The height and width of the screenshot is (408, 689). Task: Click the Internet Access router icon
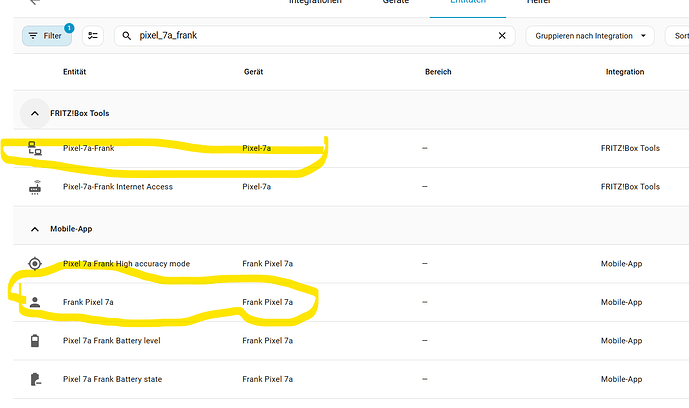35,187
